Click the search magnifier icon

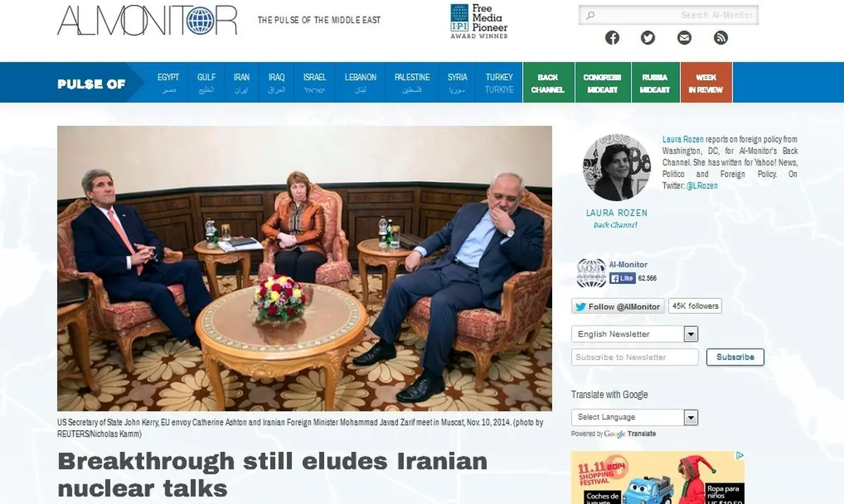click(590, 15)
